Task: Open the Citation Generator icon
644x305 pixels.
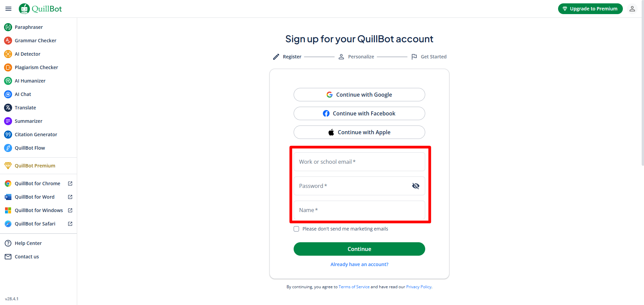Action: 8,135
